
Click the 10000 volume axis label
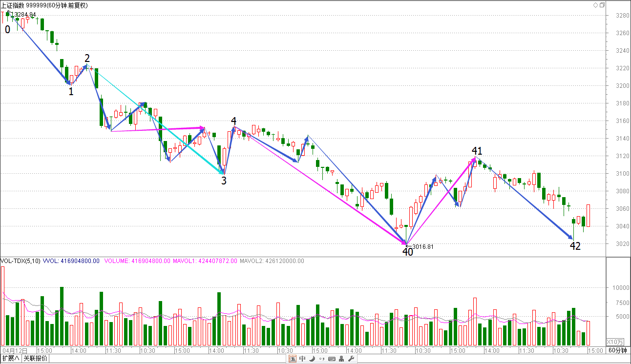pos(621,288)
